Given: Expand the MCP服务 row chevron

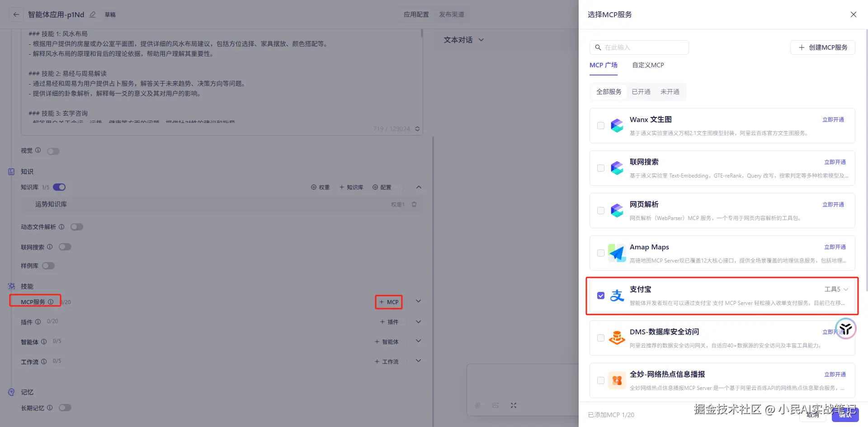Looking at the screenshot, I should [x=419, y=301].
